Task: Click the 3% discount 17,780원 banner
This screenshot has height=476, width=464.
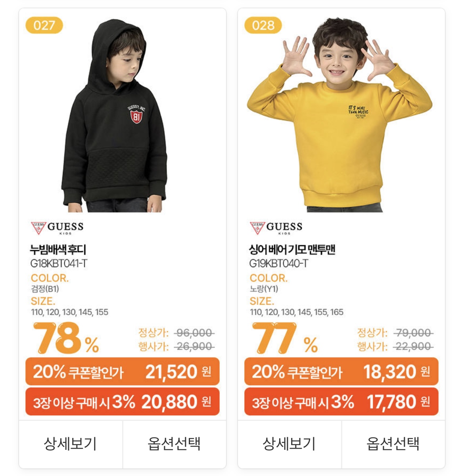Action: (x=341, y=401)
